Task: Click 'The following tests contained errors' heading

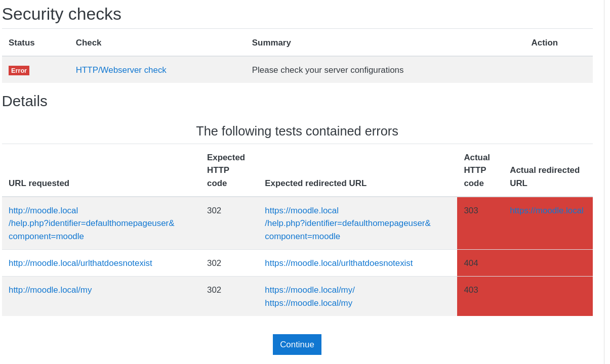Action: [297, 131]
